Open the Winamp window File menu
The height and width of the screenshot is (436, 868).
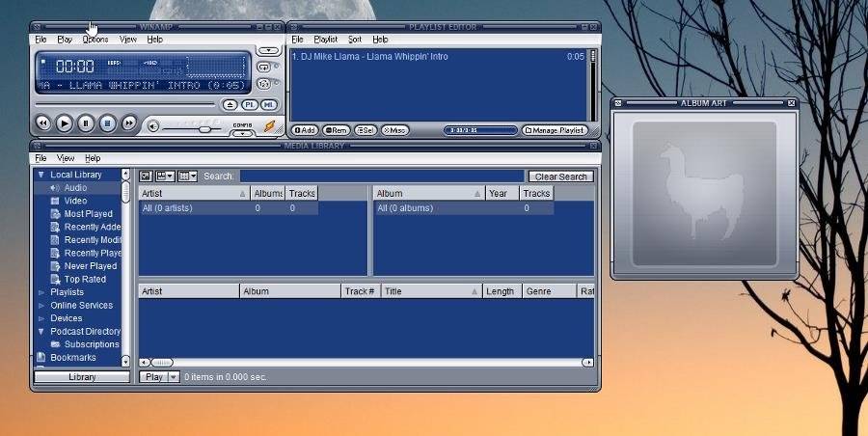[x=41, y=40]
